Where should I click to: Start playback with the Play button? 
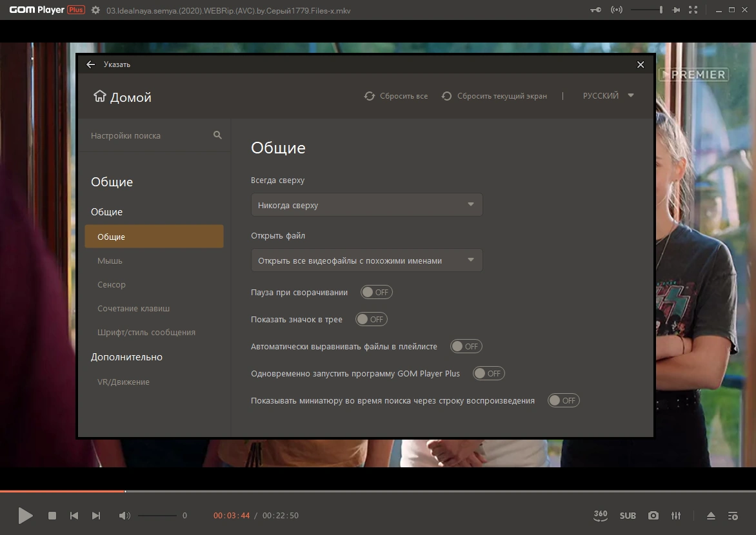pos(25,516)
